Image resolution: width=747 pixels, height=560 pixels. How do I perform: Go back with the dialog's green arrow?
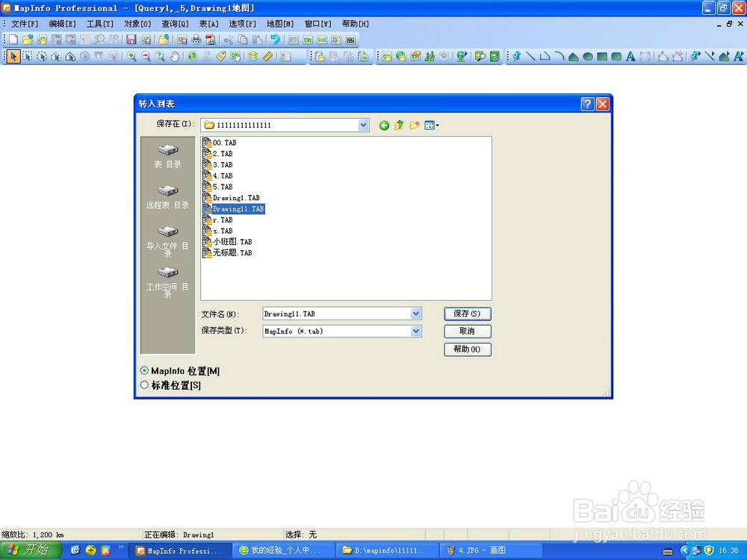384,125
